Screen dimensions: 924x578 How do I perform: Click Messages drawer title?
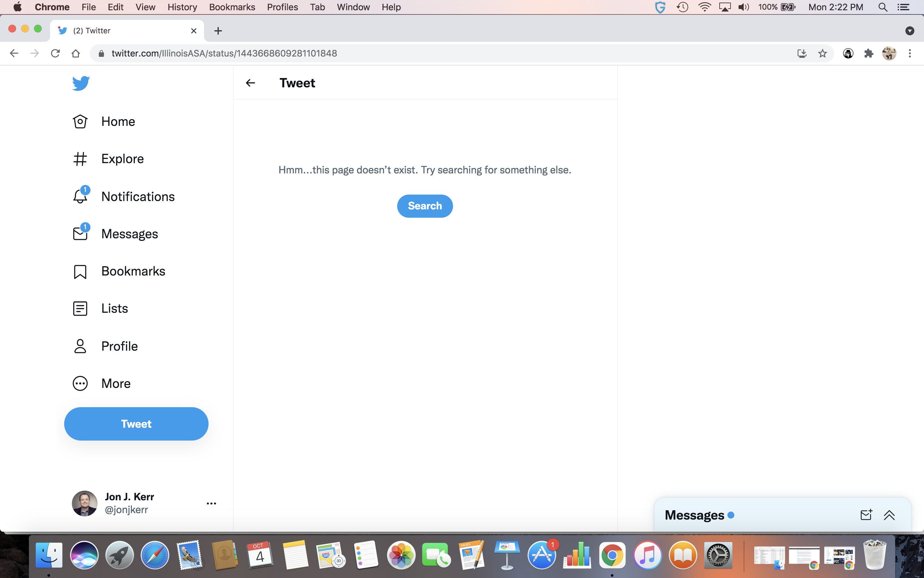tap(694, 515)
